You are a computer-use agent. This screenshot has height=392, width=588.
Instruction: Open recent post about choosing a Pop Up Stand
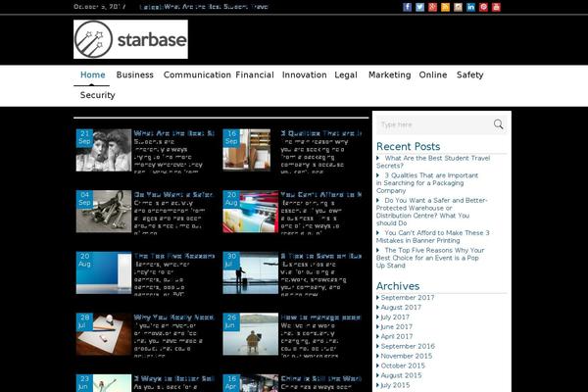(430, 258)
